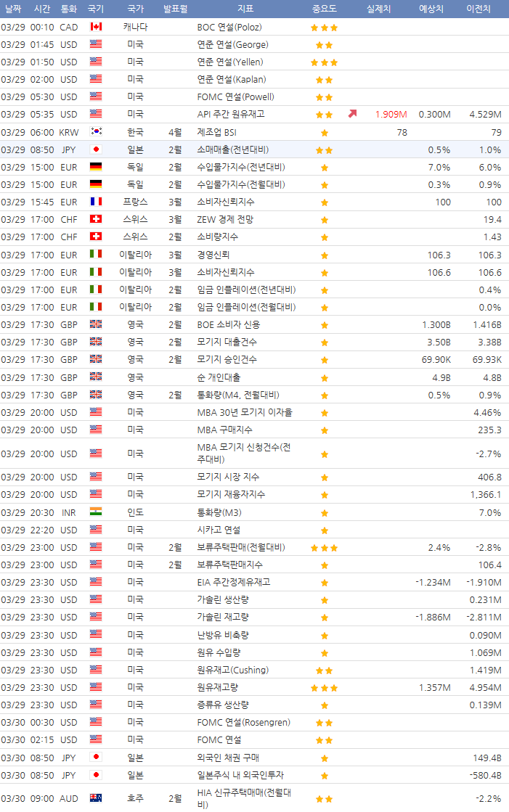Screen dimensions: 509x812
Task: Click the US flag in the 연준 연설(Yellen) row
Action: [x=96, y=62]
